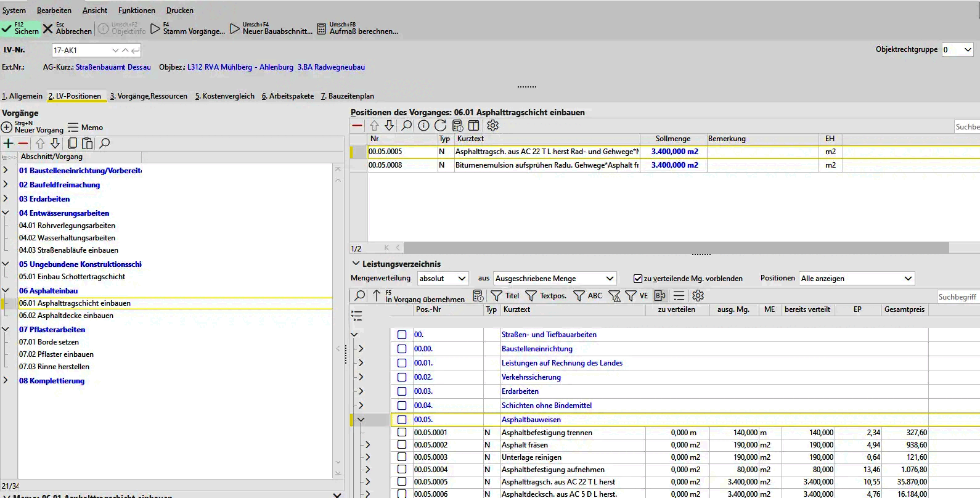Switch to the 5. Kostenvergleich tab
This screenshot has width=980, height=498.
tap(225, 96)
